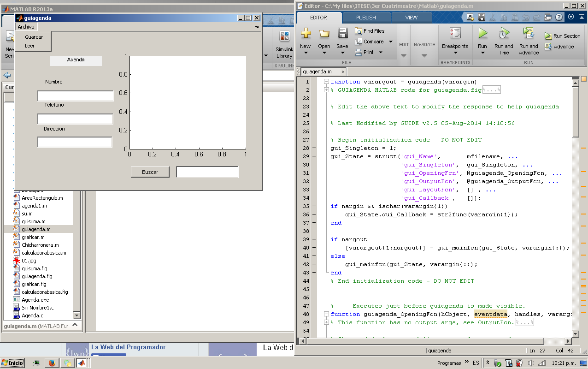Viewport: 588px width, 369px height.
Task: Click the Run and Time icon
Action: point(503,33)
